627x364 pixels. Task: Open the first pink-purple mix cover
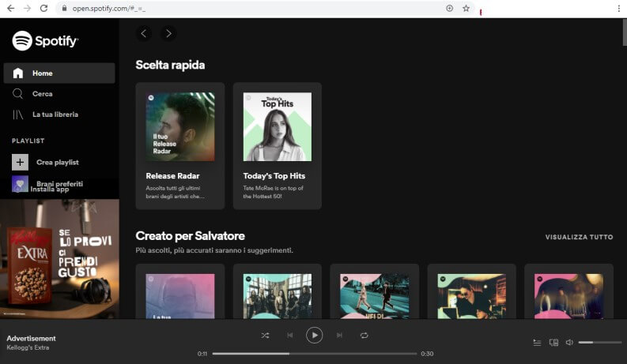pos(180,296)
